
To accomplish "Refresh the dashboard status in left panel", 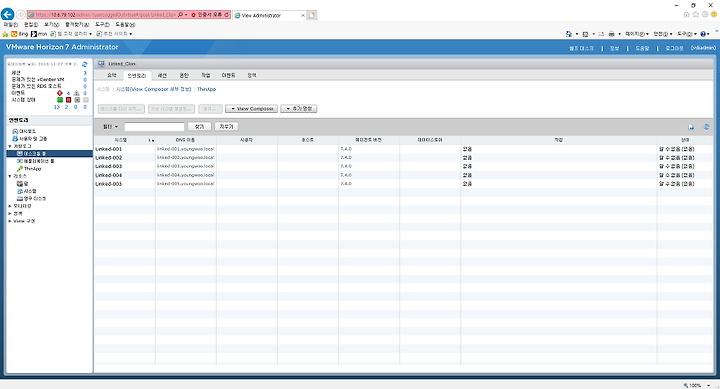I will point(84,64).
